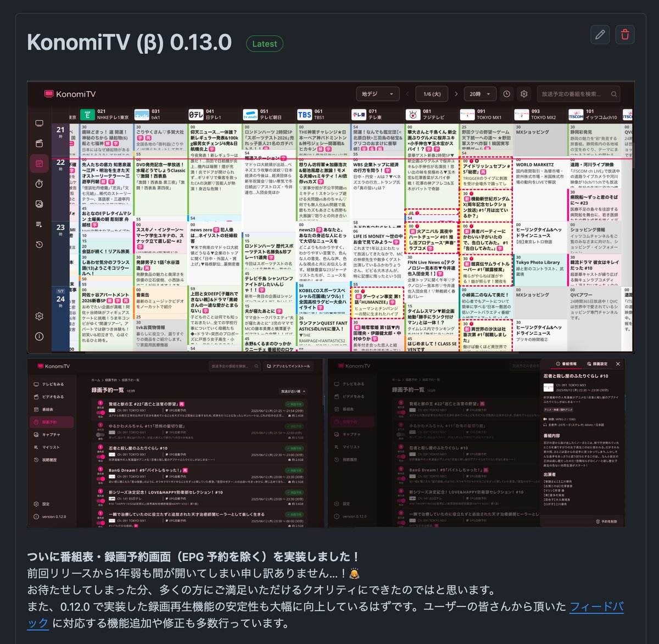This screenshot has height=644, width=659.
Task: Click the settings gear icon in guide sidebar
Action: click(39, 316)
